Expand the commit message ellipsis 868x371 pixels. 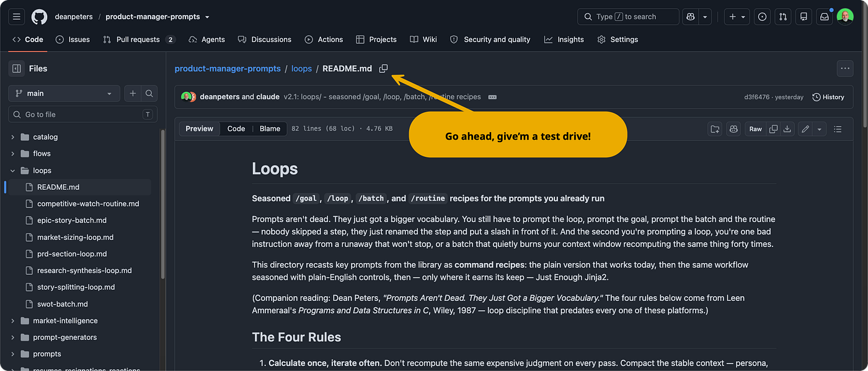coord(492,97)
